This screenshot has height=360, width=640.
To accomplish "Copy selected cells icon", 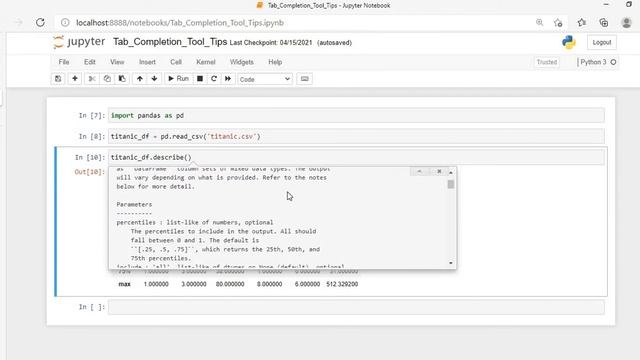I will coord(107,79).
